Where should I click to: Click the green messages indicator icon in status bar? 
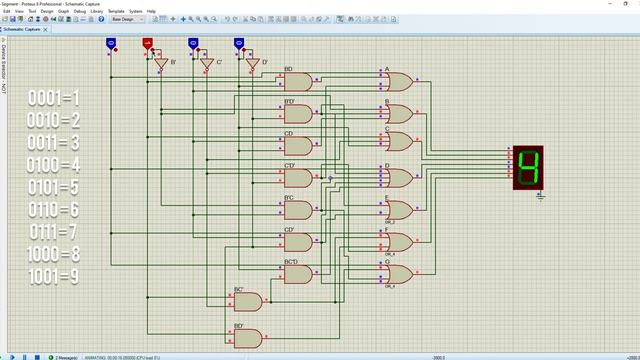point(51,357)
